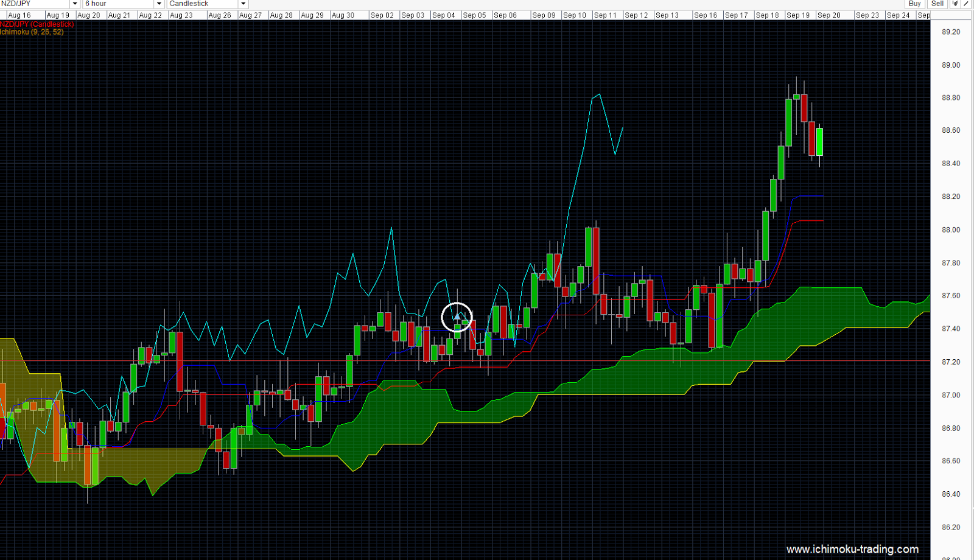Click the 86.60 price axis label
Image resolution: width=974 pixels, height=560 pixels.
pos(951,461)
